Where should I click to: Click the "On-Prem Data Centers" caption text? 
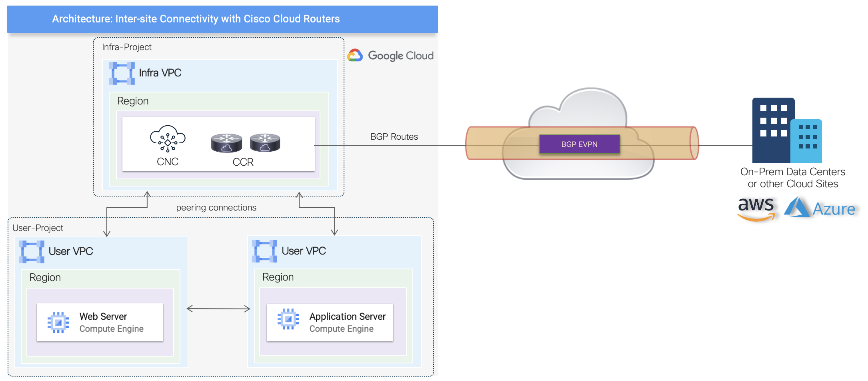point(792,172)
